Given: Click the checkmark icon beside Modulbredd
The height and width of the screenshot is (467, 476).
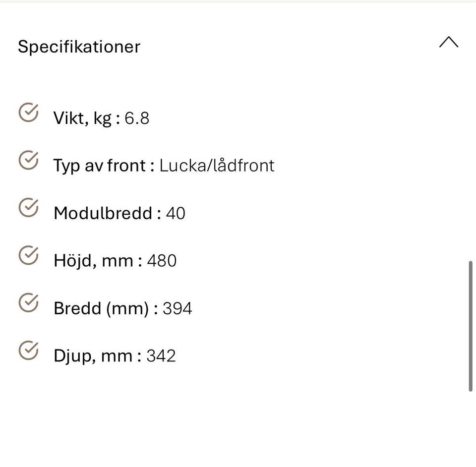Looking at the screenshot, I should tap(29, 208).
